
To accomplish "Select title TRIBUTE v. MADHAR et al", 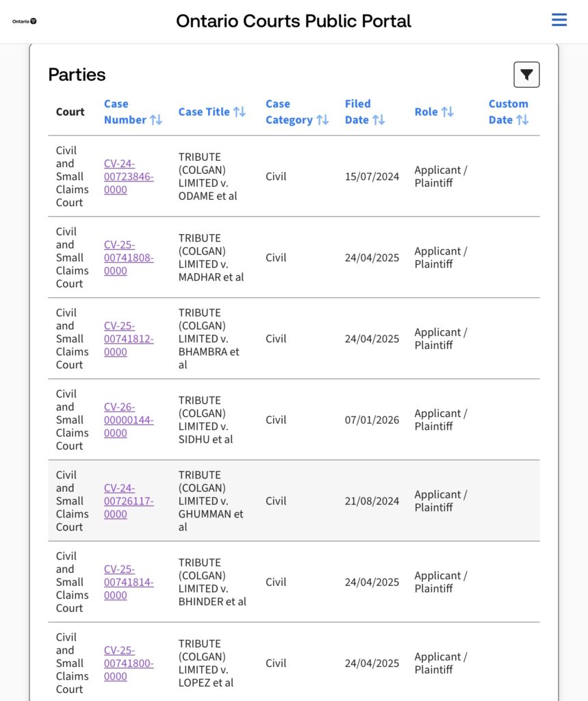I will point(211,258).
